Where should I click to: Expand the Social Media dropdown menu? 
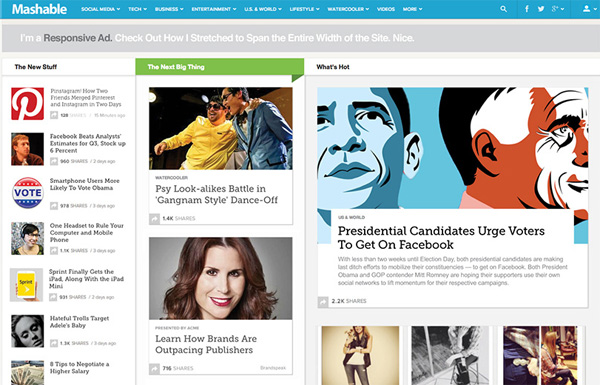(100, 9)
